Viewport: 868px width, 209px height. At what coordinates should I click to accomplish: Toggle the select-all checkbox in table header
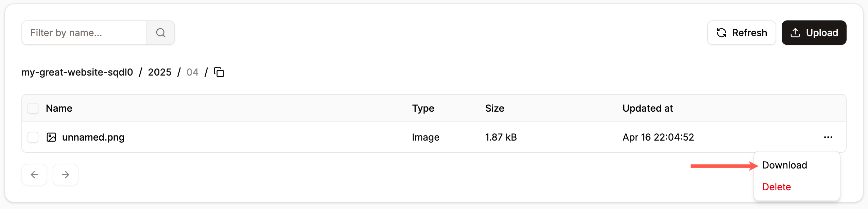(33, 108)
